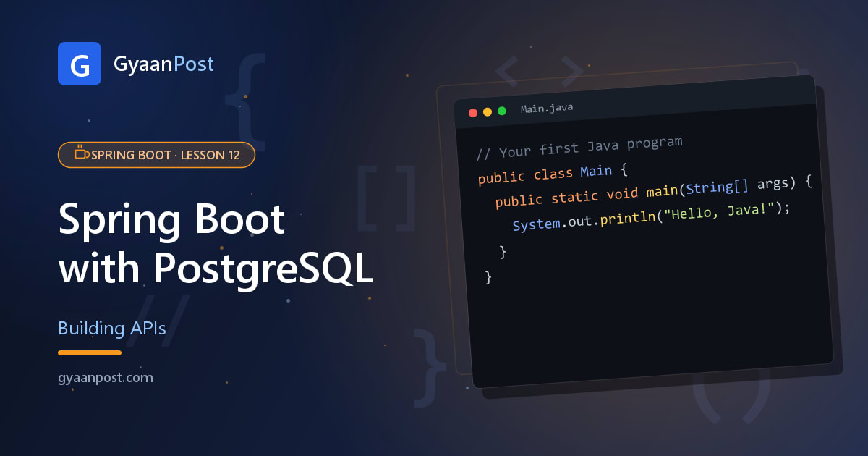This screenshot has width=868, height=456.
Task: Click the Spring Boot with PostgreSQL headline
Action: 216,245
